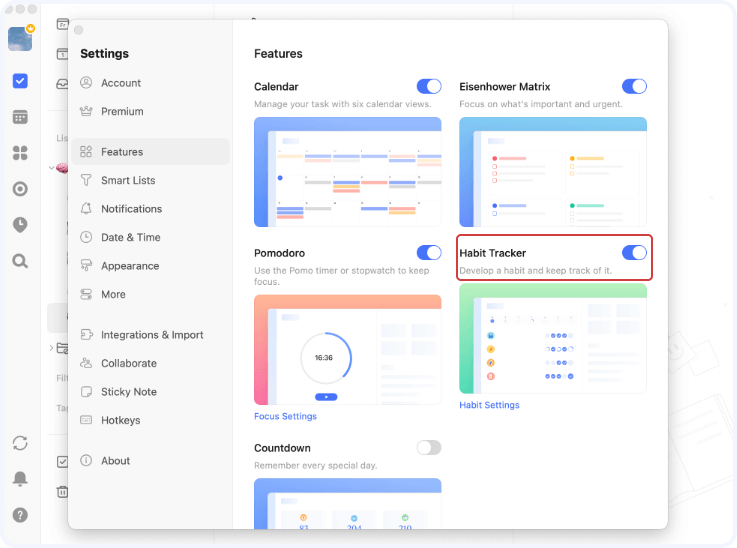Screen dimensions: 737x548
Task: Open the Pomodoro focus target icon
Action: [x=20, y=189]
